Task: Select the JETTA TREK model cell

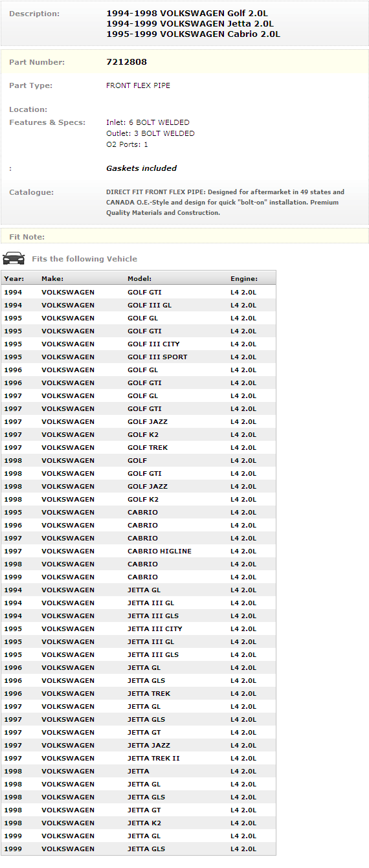Action: tap(149, 693)
